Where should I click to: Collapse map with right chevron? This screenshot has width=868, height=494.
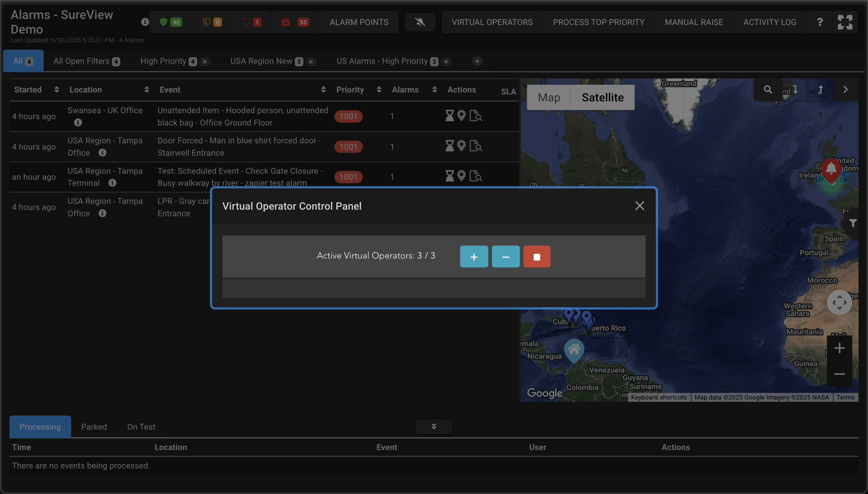846,90
